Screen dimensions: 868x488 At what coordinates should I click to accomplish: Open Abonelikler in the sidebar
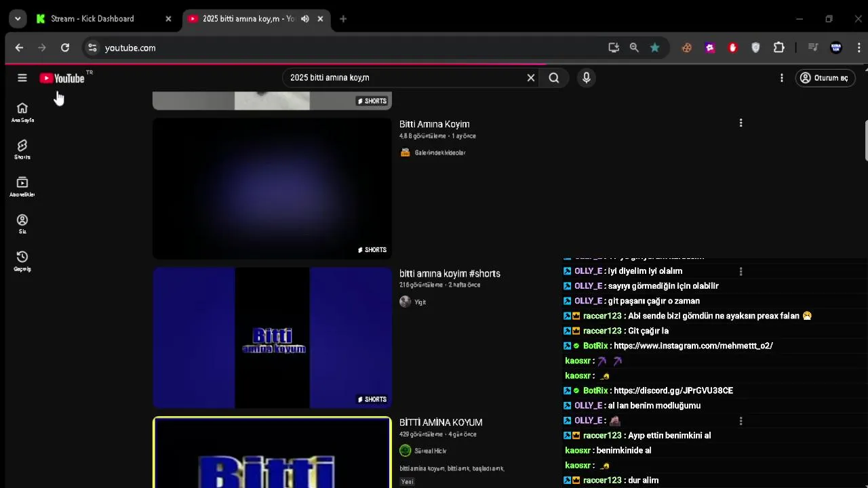[22, 187]
